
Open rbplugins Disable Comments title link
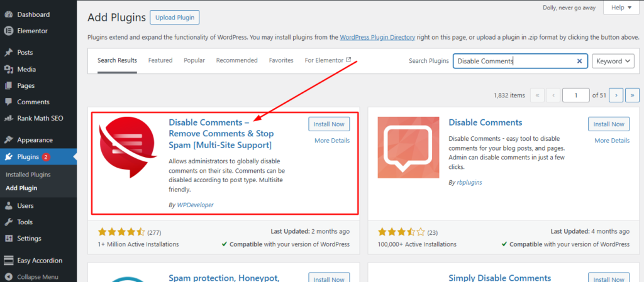click(486, 122)
